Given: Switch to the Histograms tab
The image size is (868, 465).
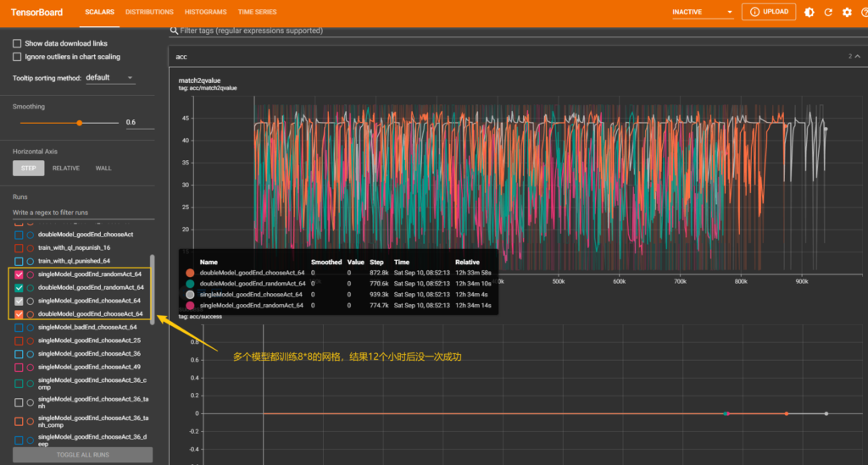Looking at the screenshot, I should coord(205,12).
